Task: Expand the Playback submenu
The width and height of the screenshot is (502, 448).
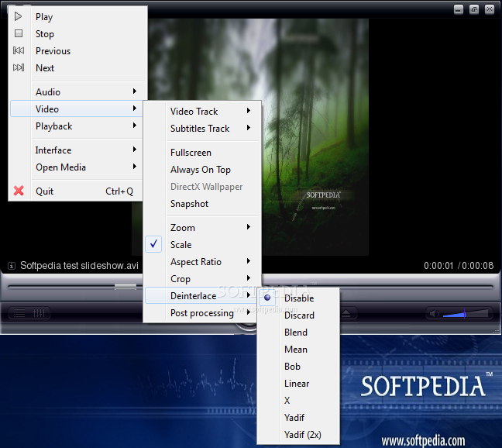Action: click(76, 126)
